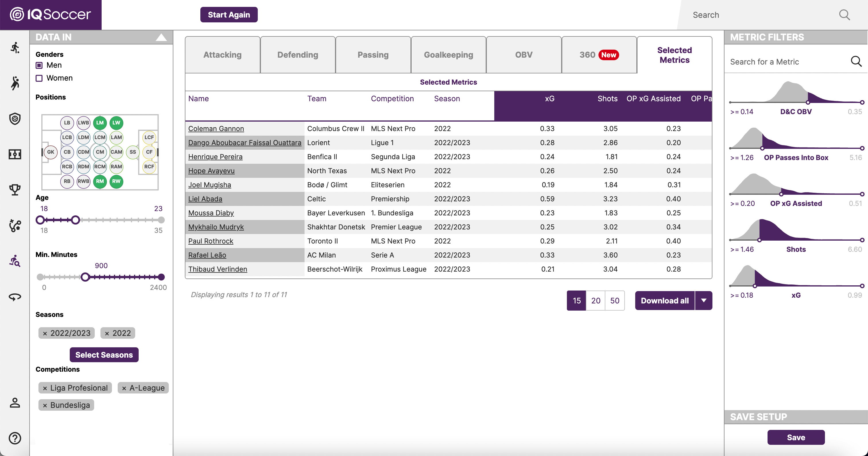Open the lasso loop icon in sidebar

(x=15, y=297)
